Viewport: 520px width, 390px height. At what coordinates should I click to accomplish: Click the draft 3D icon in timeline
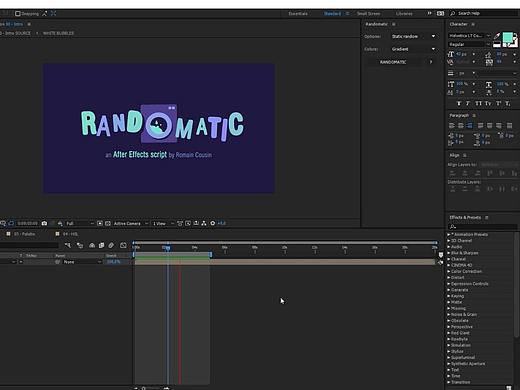click(80, 246)
